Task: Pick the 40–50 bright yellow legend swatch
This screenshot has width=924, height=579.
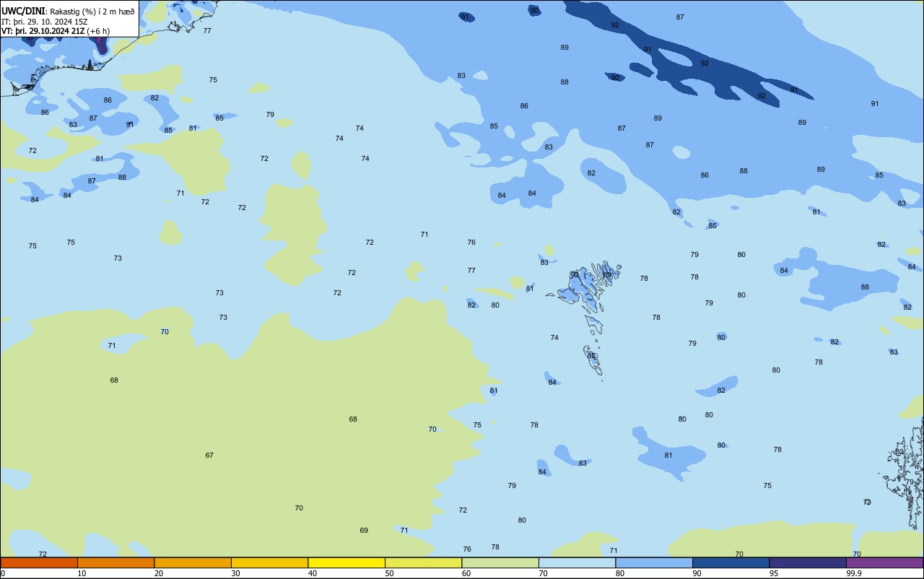Action: coord(346,562)
